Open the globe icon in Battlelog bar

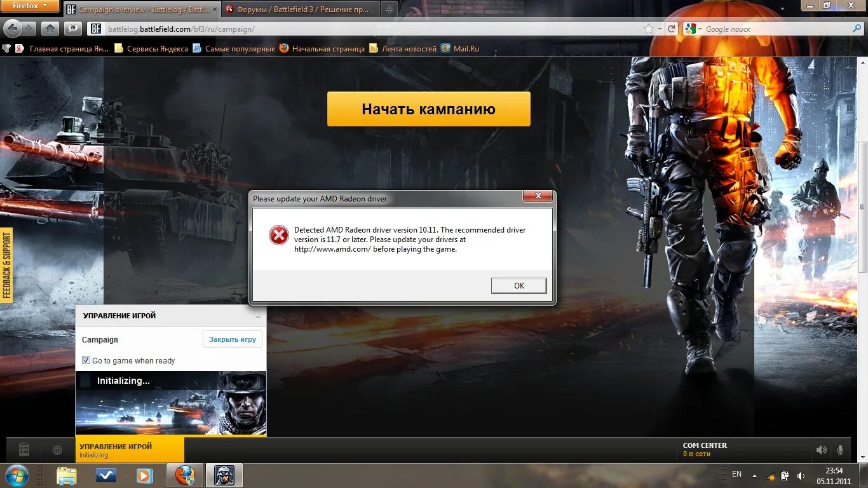point(57,450)
